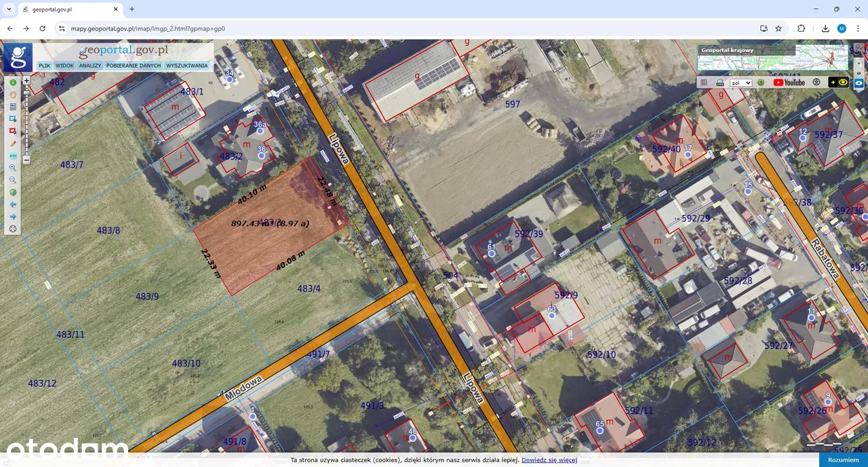This screenshot has width=868, height=467.
Task: Click the Rozumiem cookie button
Action: [x=843, y=460]
